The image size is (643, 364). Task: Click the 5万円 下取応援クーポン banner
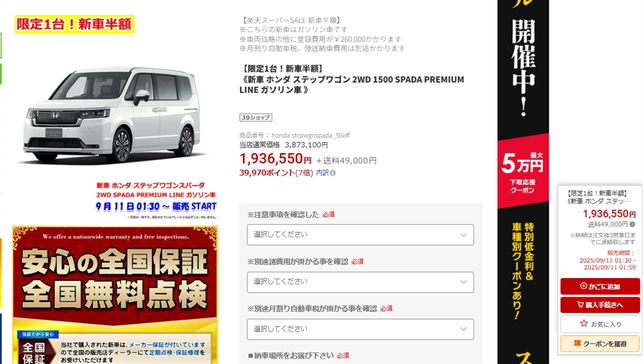point(523,171)
